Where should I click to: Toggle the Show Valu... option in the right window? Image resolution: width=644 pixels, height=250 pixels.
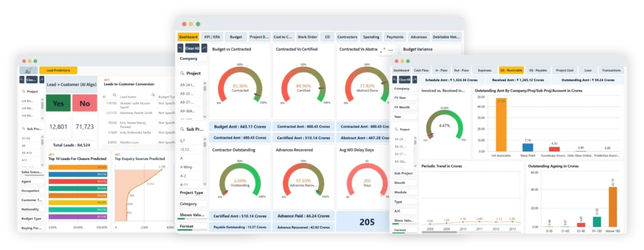pos(404,220)
